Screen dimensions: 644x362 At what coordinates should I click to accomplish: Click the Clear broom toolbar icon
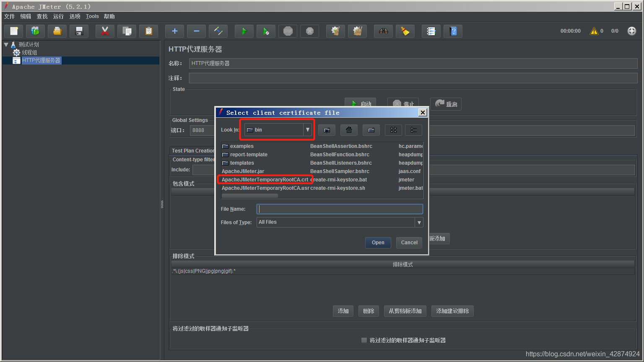(335, 31)
